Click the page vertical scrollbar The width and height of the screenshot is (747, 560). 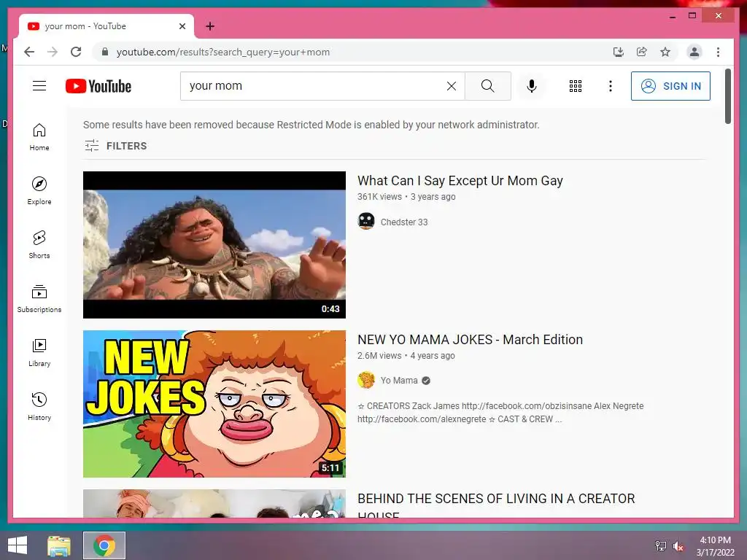click(728, 96)
